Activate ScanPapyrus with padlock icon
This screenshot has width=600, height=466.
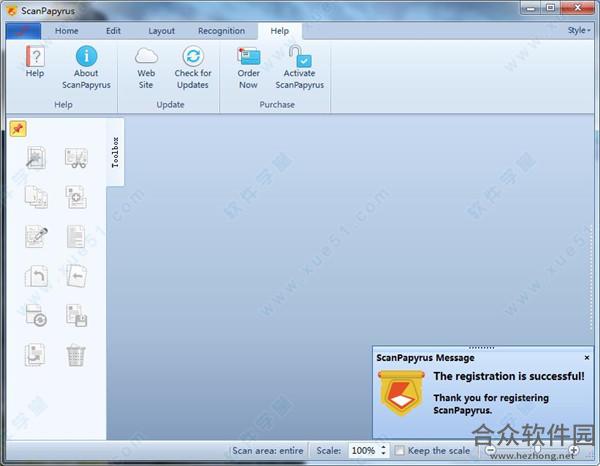[x=300, y=68]
